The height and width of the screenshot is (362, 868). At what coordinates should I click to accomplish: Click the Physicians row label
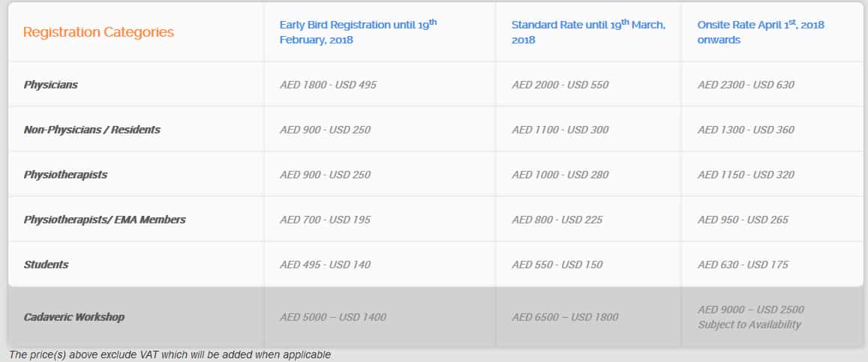(50, 85)
